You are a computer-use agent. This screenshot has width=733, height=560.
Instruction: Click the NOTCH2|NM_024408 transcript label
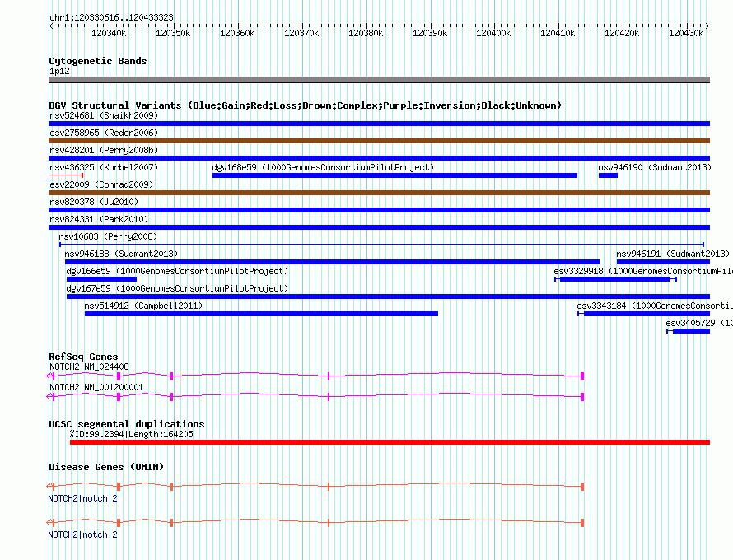click(x=89, y=367)
